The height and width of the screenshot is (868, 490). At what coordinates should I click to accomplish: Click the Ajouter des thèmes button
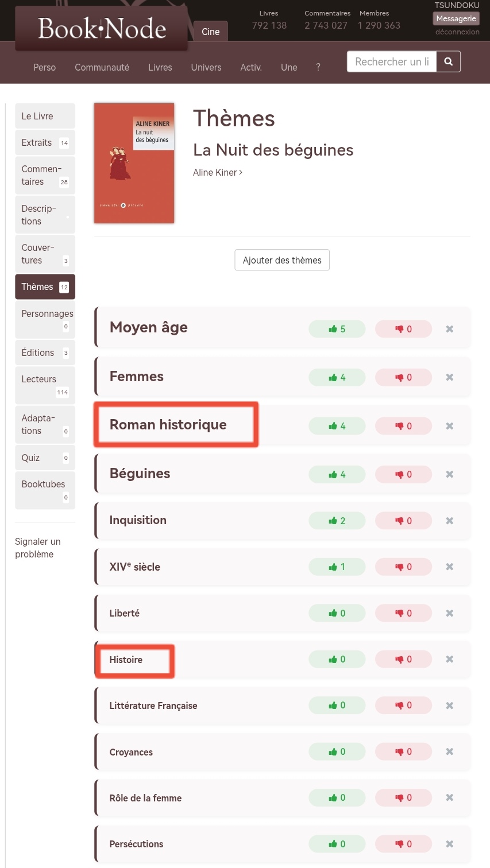point(282,260)
